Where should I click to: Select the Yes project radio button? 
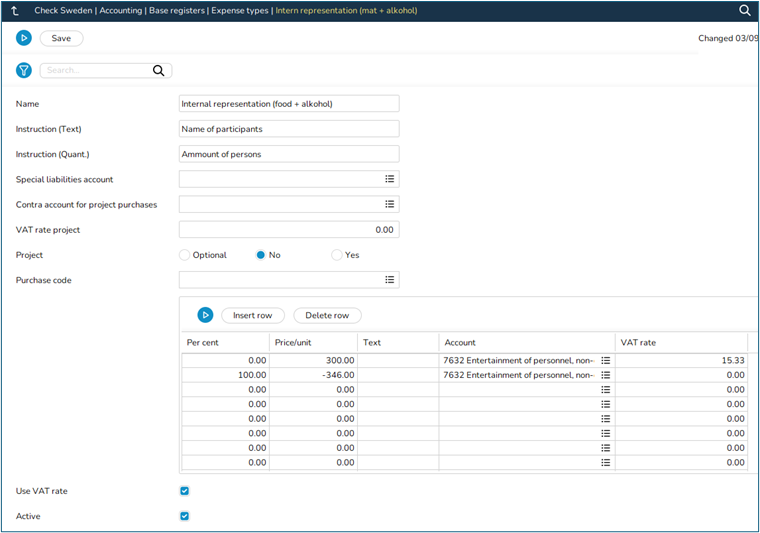pos(337,255)
